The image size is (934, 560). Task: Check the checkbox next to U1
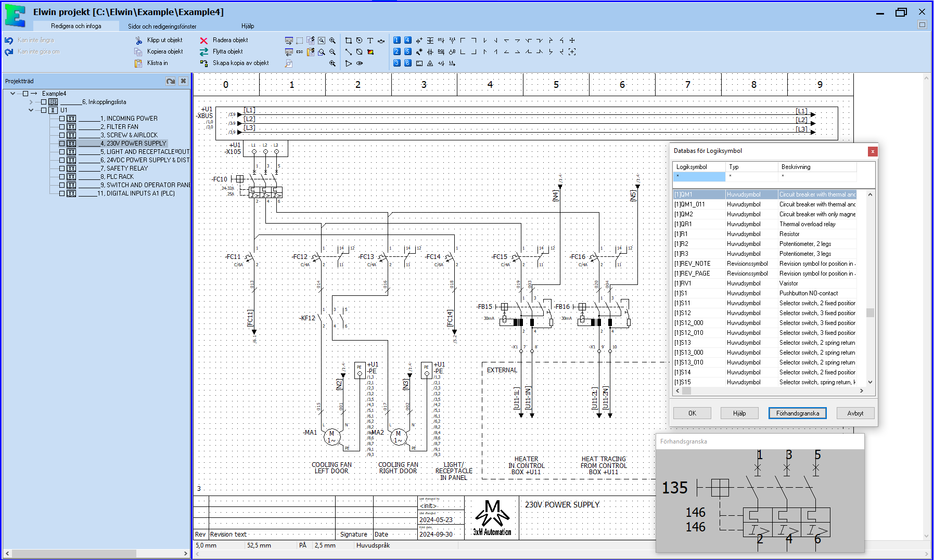tap(44, 110)
